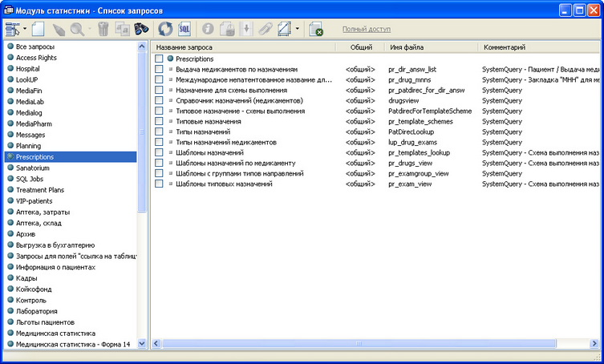Check the Типовые назначения checkbox
Viewport: 604px width, 364px height.
(x=159, y=121)
